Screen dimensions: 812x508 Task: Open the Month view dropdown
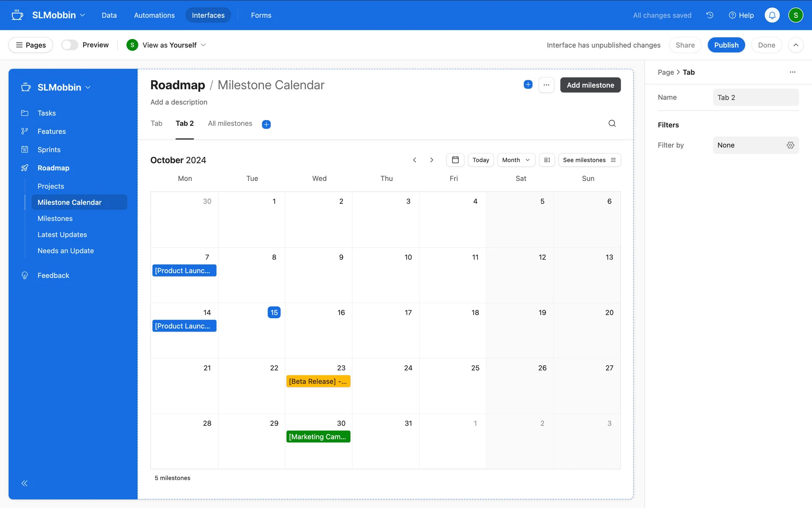pyautogui.click(x=516, y=160)
